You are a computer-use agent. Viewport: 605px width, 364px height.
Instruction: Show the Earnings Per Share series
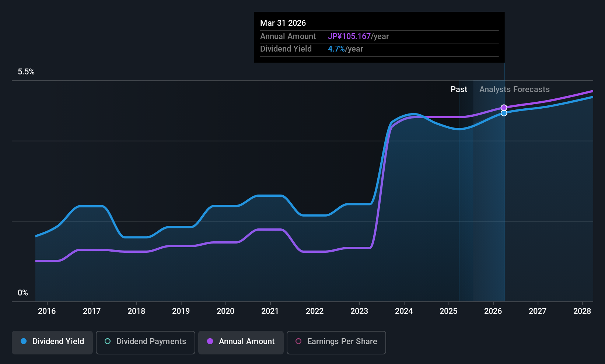(x=336, y=342)
